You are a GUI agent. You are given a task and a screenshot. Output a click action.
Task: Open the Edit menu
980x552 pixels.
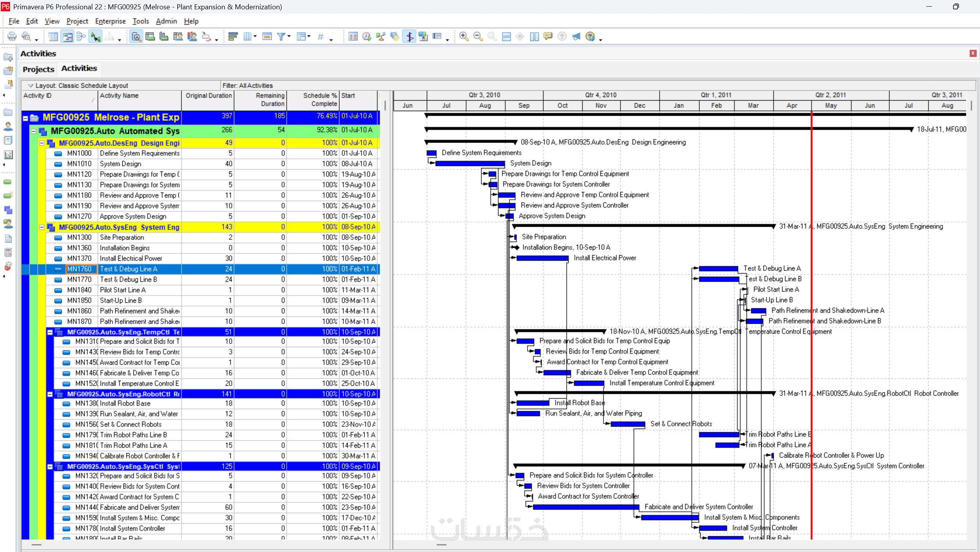tap(32, 21)
